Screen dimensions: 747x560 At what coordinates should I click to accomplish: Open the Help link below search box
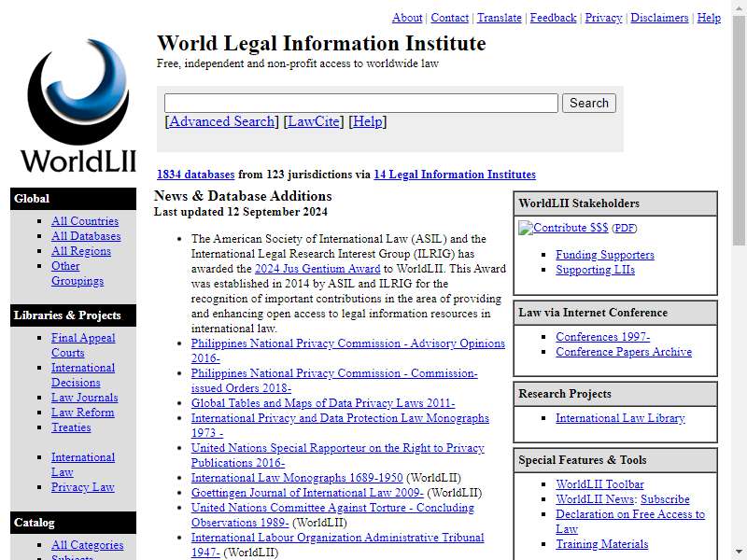[367, 121]
